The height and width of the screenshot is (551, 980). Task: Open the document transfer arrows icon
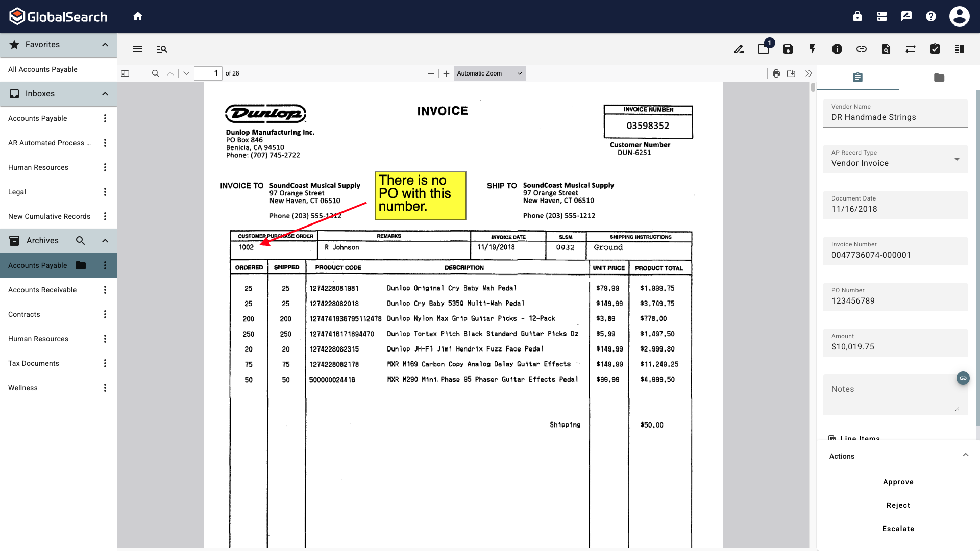tap(911, 49)
